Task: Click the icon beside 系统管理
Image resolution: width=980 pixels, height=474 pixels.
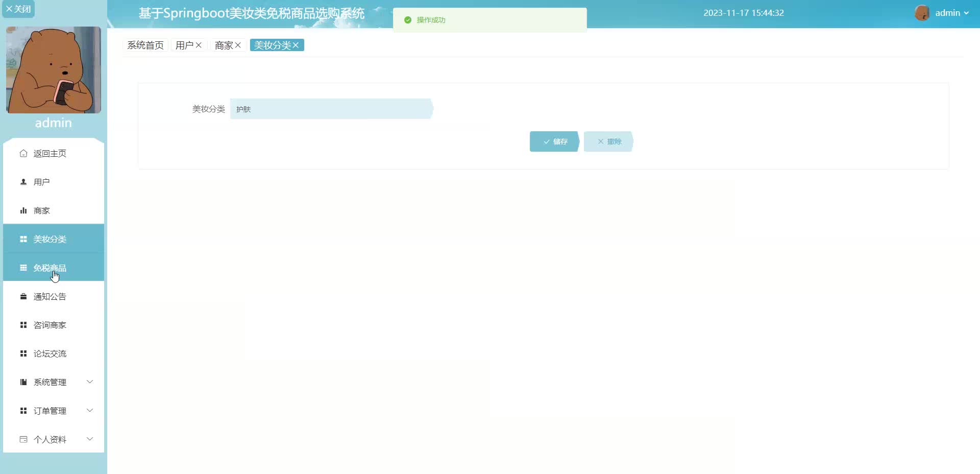Action: point(23,382)
